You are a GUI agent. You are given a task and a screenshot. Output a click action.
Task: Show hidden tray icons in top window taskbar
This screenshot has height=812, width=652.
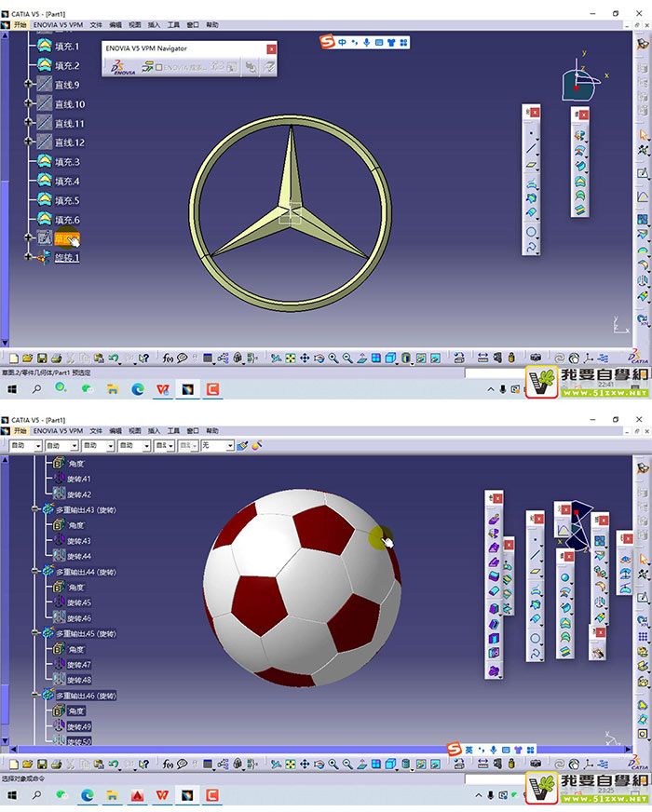491,389
